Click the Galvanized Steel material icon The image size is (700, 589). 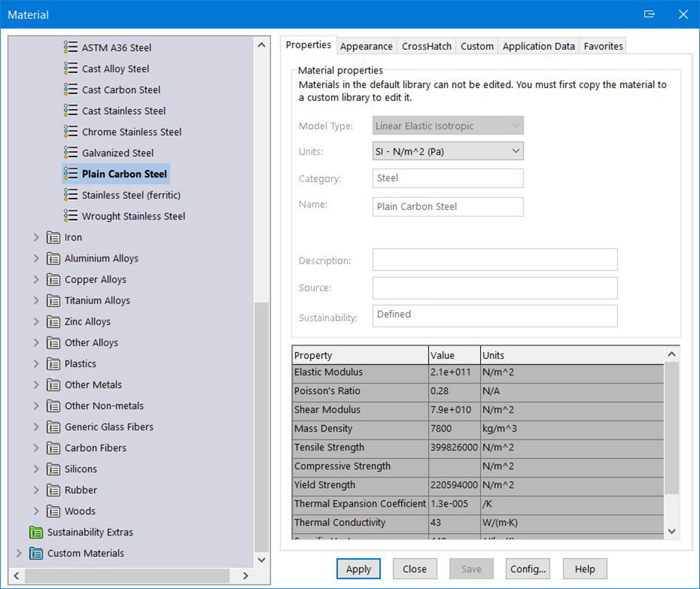coord(70,152)
